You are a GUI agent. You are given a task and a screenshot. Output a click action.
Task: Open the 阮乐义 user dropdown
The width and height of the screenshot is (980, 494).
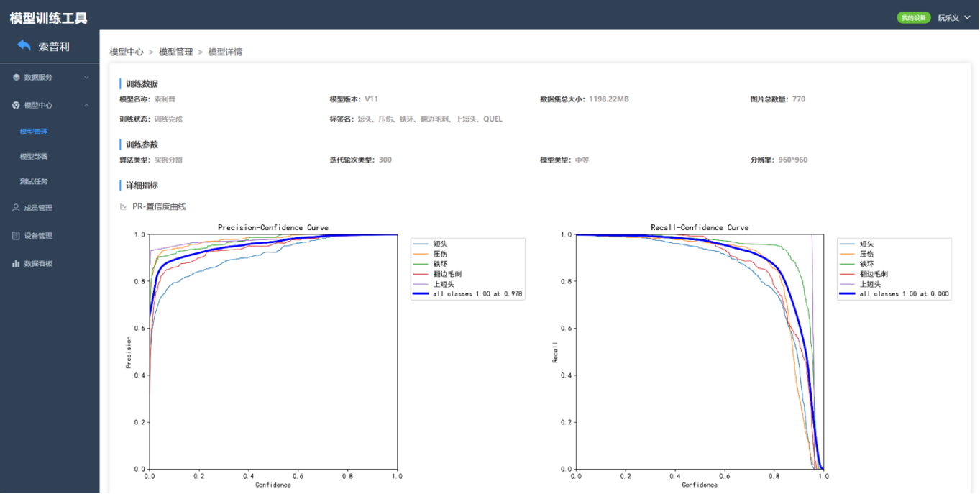953,18
